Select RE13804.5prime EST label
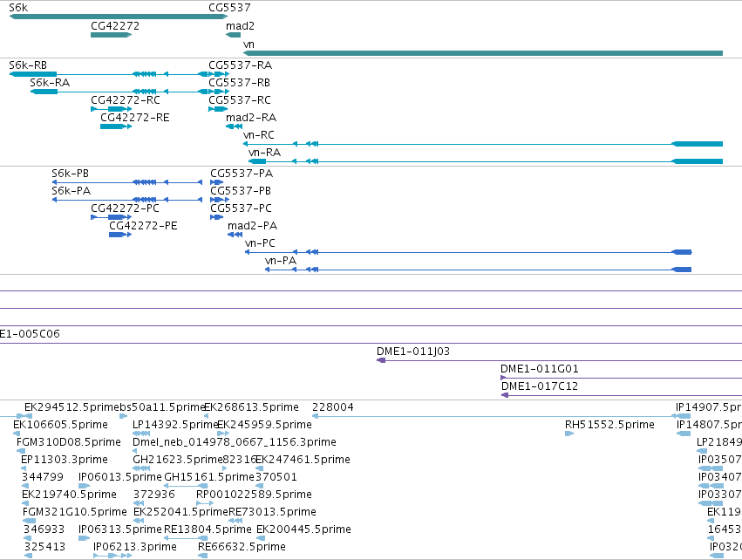Viewport: 742px width, 560px height. [x=208, y=530]
